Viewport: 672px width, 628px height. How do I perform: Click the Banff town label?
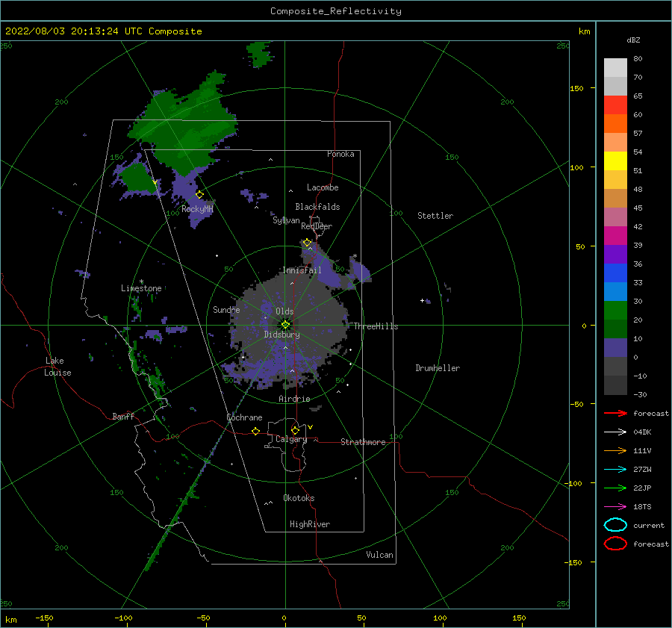[x=123, y=416]
